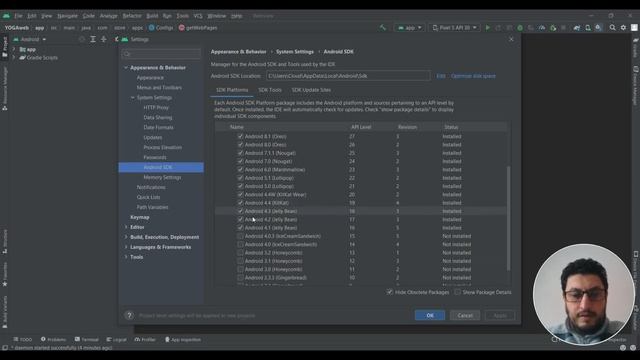Viewport: 640px width, 360px height.
Task: Open the Refactor menu
Action: pos(132,16)
